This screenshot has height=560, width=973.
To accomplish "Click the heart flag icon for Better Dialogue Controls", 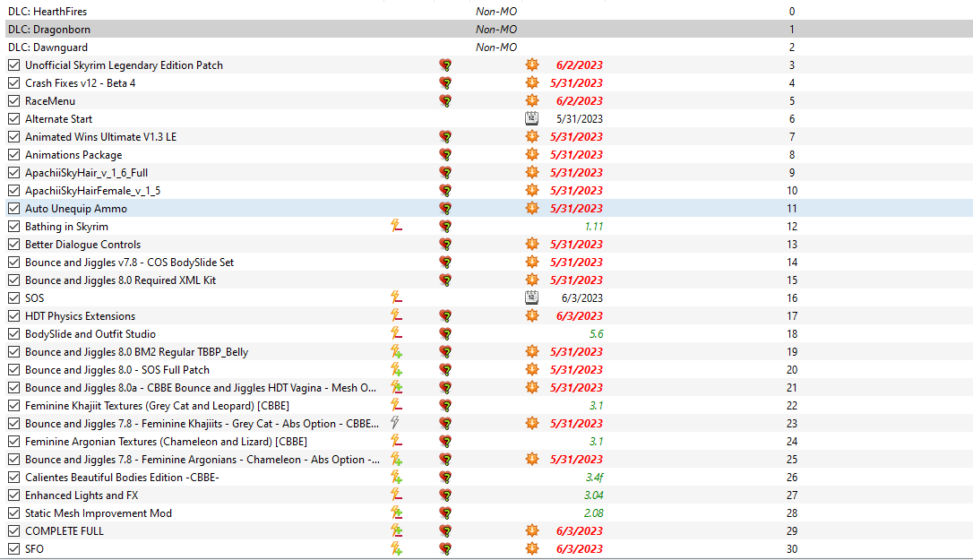I will pos(445,244).
